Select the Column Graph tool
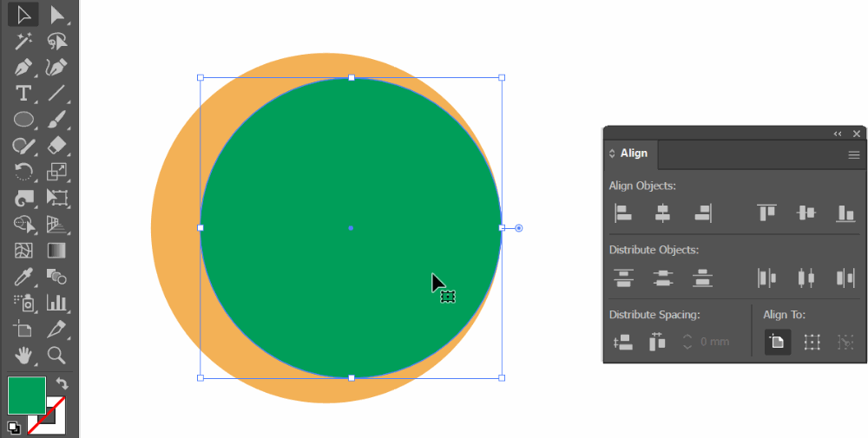Screen dimensions: 868x438 click(x=57, y=303)
